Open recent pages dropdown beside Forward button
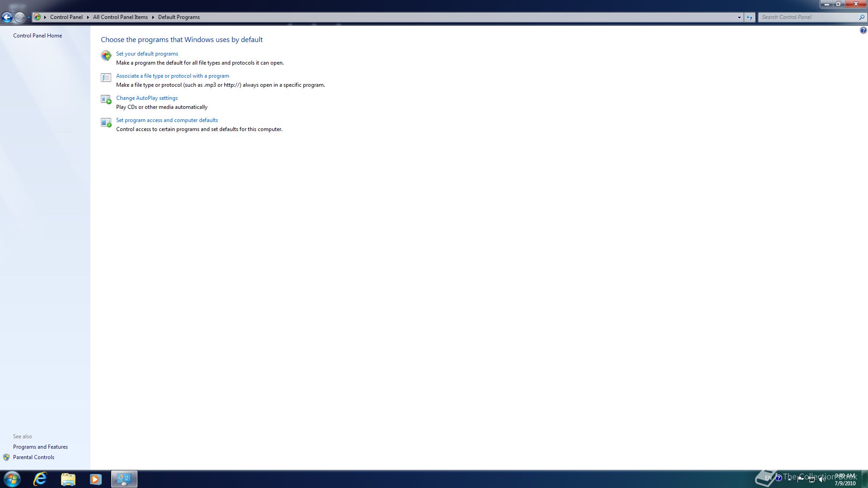 [x=28, y=17]
